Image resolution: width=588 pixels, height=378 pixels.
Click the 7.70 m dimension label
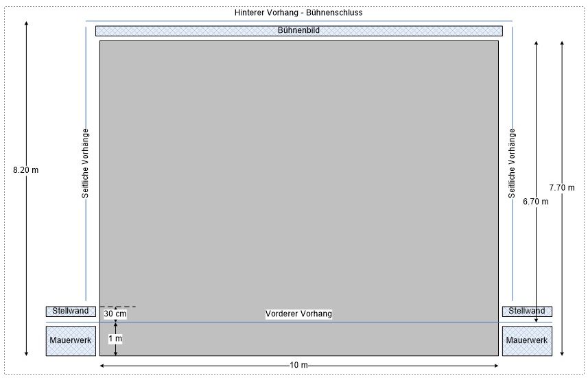click(x=562, y=187)
